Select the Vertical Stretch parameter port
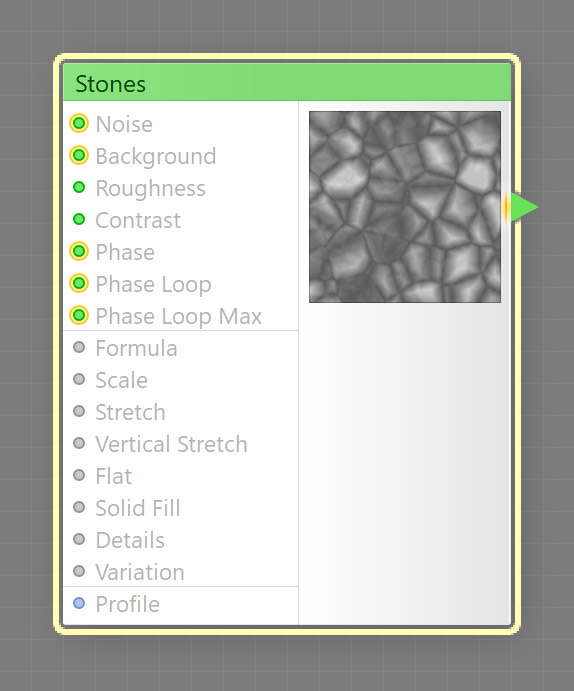 79,443
